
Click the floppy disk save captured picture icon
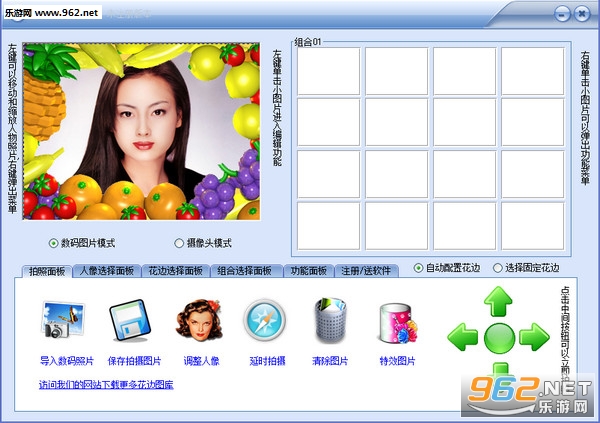(130, 320)
